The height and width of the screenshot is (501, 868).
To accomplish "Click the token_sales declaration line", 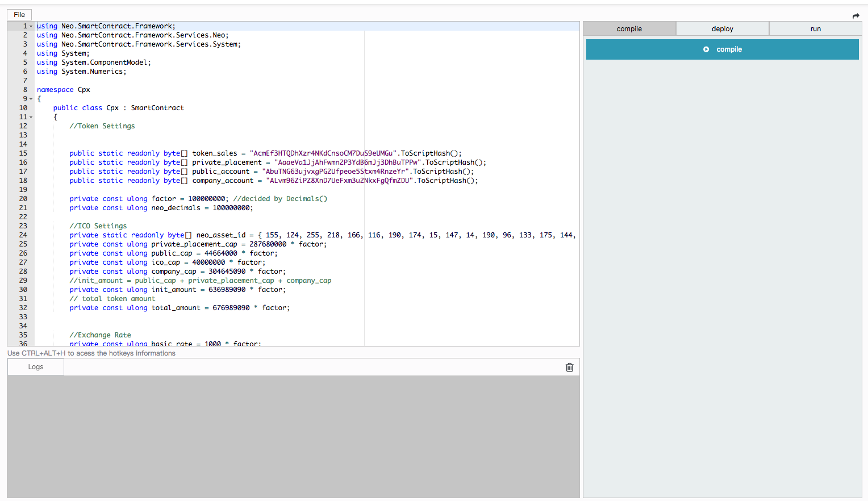I will click(x=265, y=153).
